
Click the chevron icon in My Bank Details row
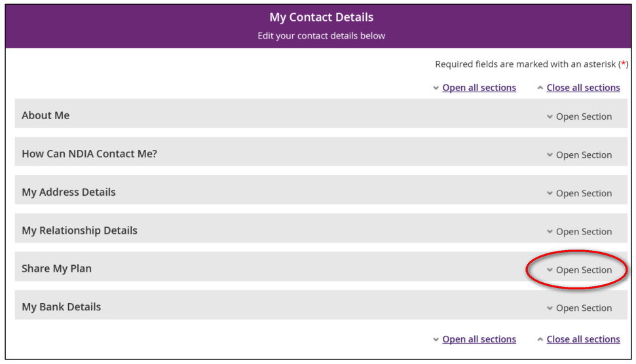coord(550,308)
